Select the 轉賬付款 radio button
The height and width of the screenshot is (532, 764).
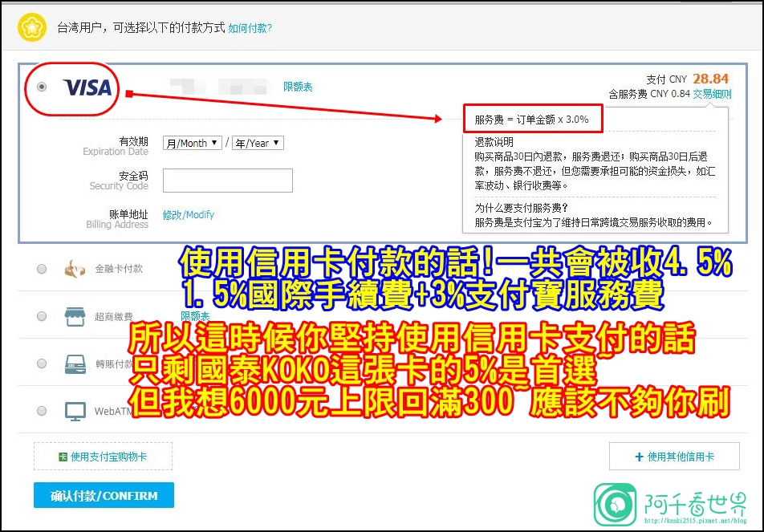point(42,363)
